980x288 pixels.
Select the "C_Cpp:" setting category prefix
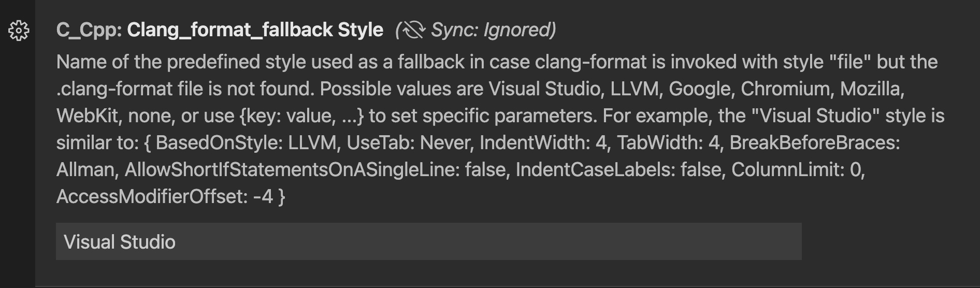pyautogui.click(x=89, y=30)
